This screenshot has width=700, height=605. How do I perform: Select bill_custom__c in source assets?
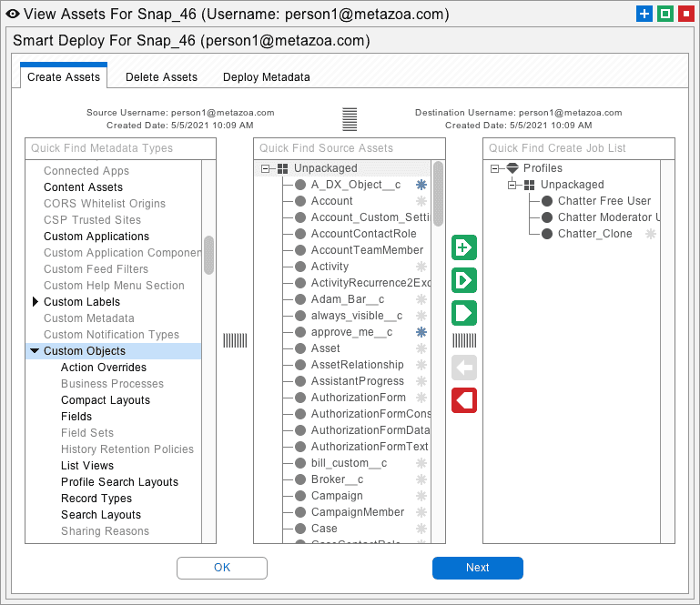coord(349,463)
